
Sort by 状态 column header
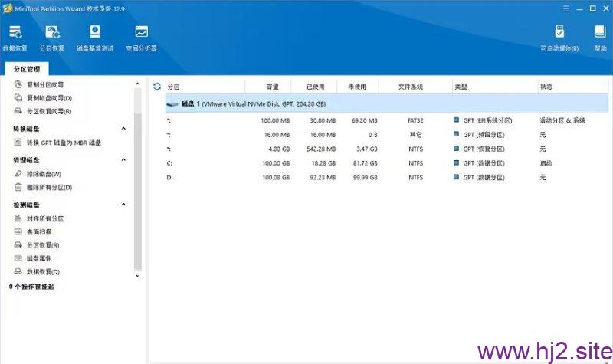(x=546, y=87)
